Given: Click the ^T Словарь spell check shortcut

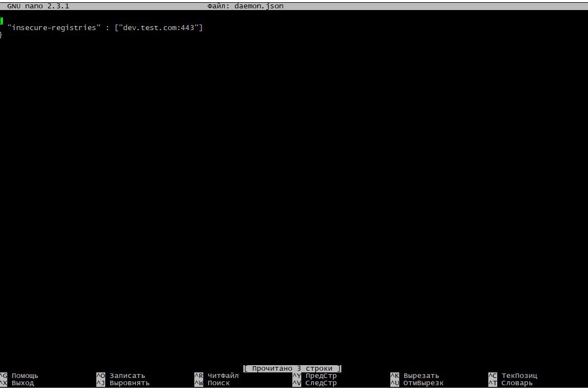Looking at the screenshot, I should pyautogui.click(x=511, y=383).
